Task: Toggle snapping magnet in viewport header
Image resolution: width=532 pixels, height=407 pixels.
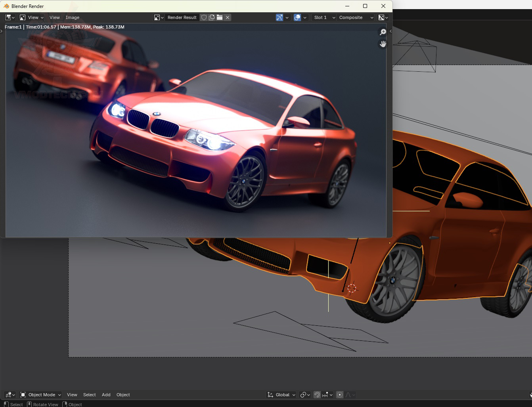Action: pos(317,395)
